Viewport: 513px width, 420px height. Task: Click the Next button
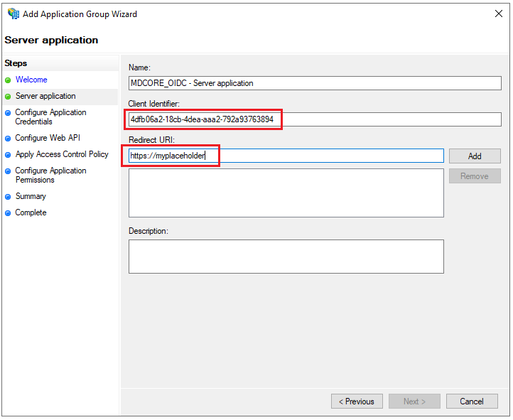coord(414,402)
